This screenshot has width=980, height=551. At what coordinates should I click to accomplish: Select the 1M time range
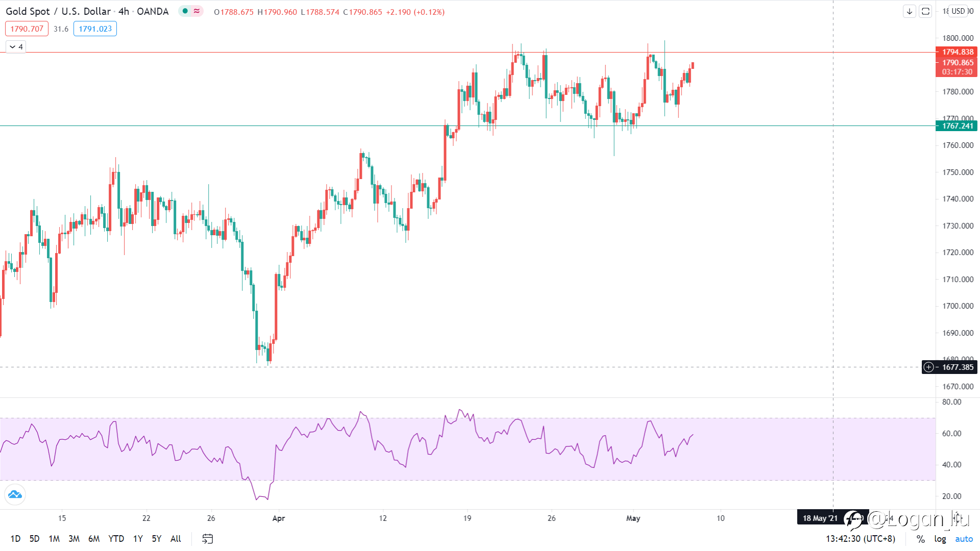point(54,539)
